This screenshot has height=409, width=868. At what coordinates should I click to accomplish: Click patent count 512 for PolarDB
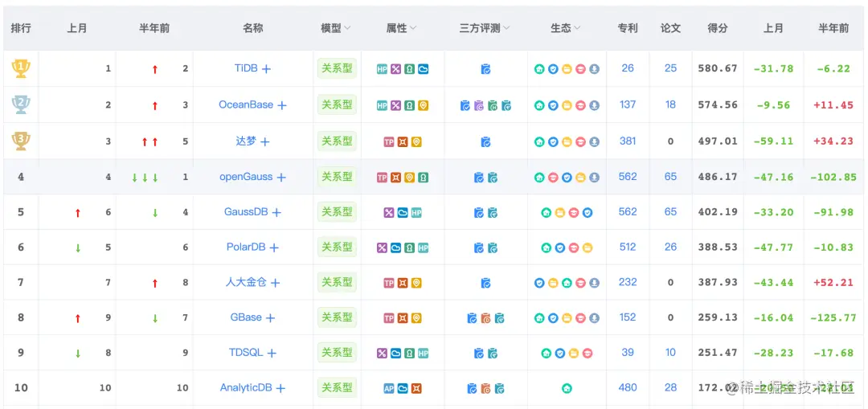tap(628, 247)
